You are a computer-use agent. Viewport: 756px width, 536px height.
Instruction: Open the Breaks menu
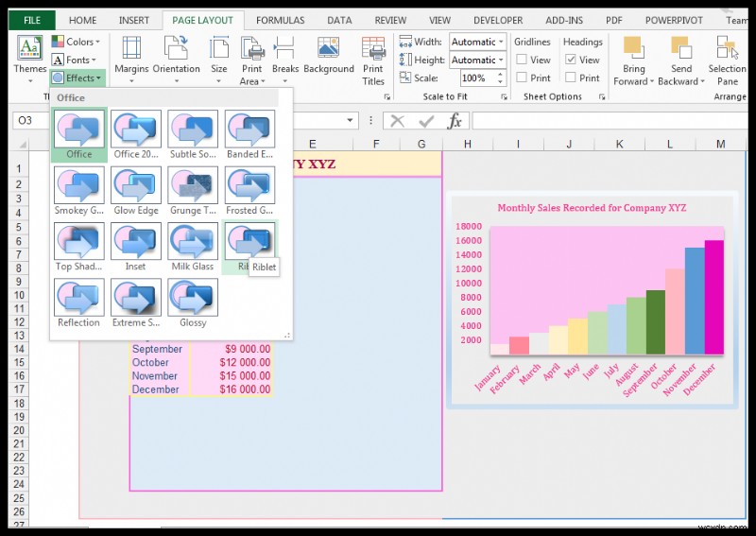point(285,60)
